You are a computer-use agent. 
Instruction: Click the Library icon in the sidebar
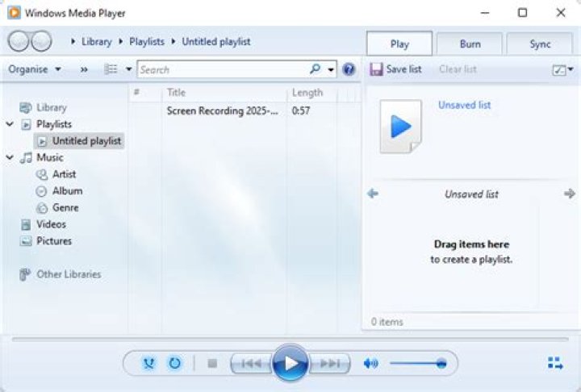coord(25,108)
